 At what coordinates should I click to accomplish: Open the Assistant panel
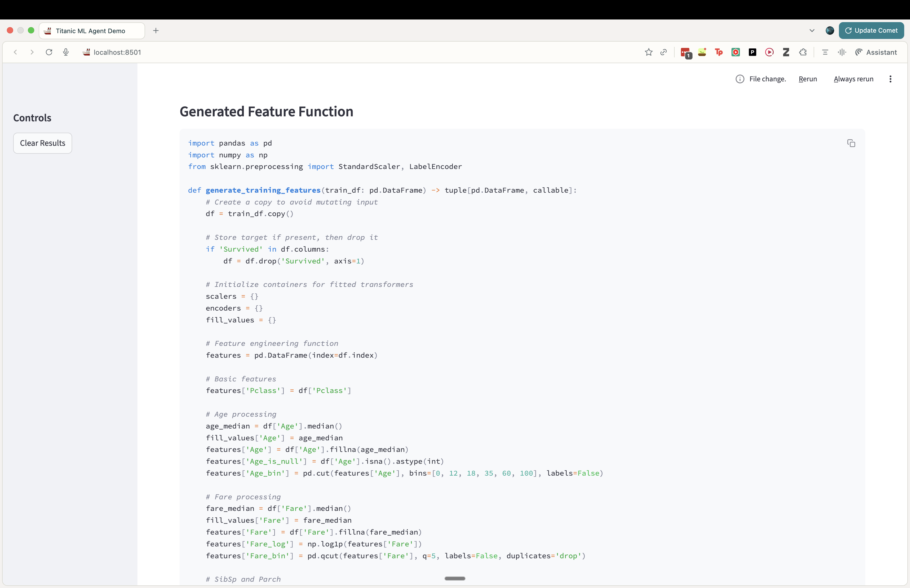point(876,52)
